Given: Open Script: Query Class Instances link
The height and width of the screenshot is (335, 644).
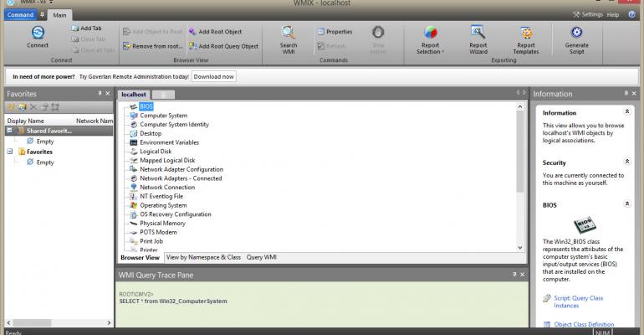Looking at the screenshot, I should pos(578,301).
